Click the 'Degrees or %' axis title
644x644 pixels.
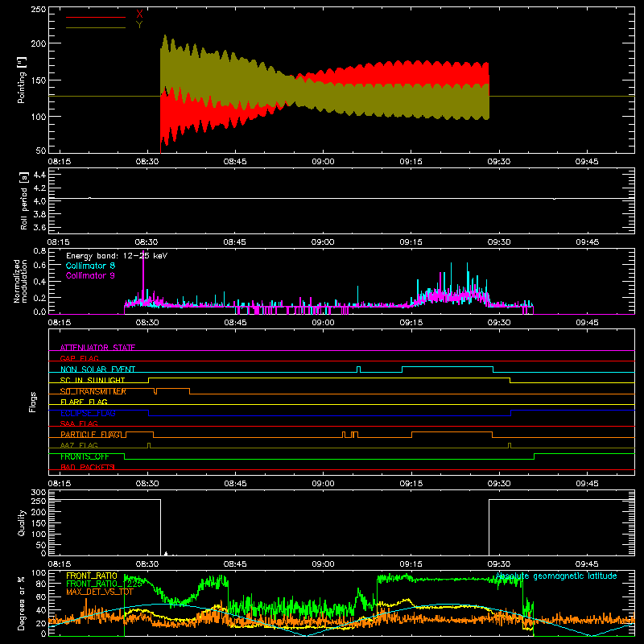[x=22, y=603]
